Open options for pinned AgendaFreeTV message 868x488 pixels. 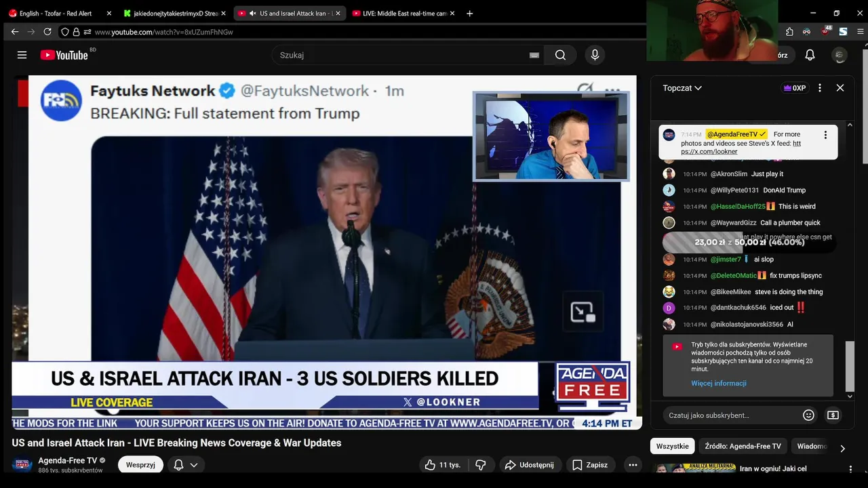pyautogui.click(x=825, y=135)
